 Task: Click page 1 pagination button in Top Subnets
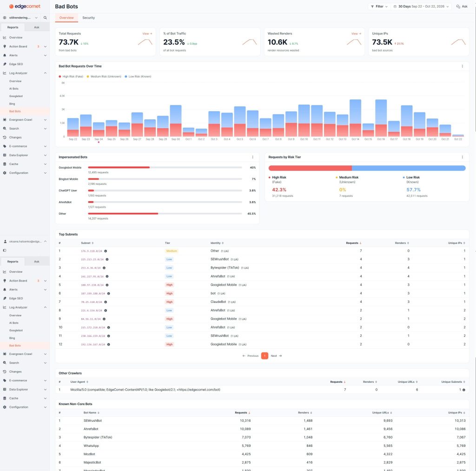[264, 356]
